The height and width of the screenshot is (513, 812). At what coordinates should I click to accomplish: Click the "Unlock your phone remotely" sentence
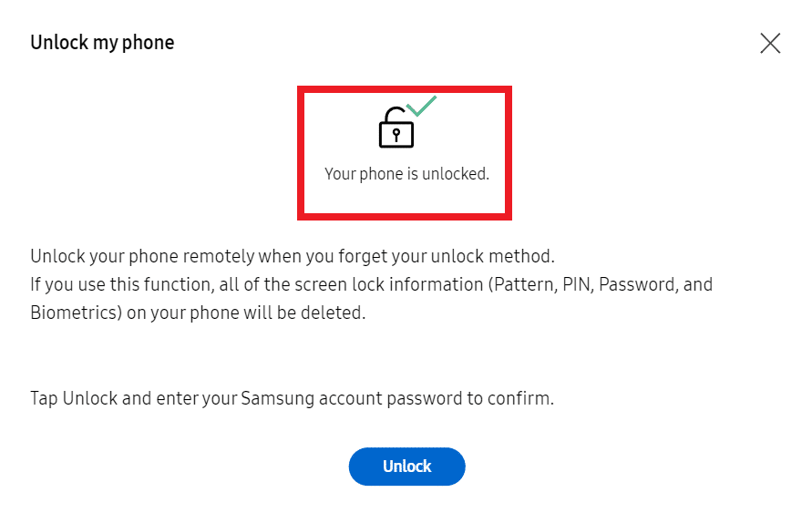(292, 256)
